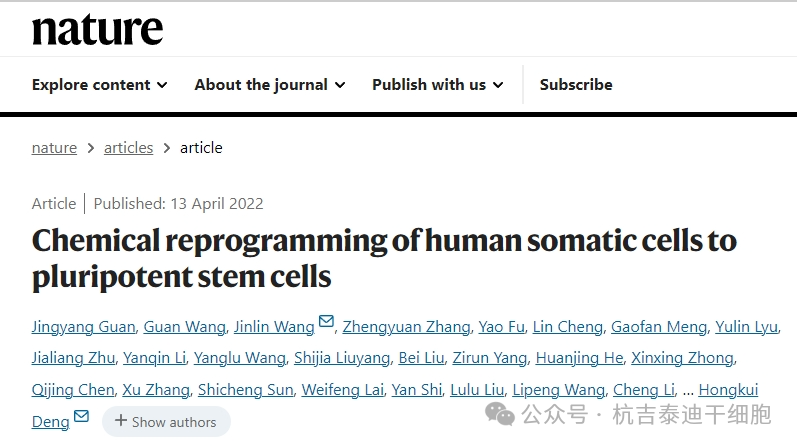Open author Jialiang Zhu link

[72, 358]
